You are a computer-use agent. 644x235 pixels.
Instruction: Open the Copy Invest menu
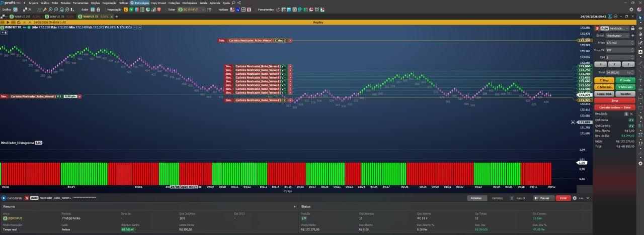(x=158, y=3)
